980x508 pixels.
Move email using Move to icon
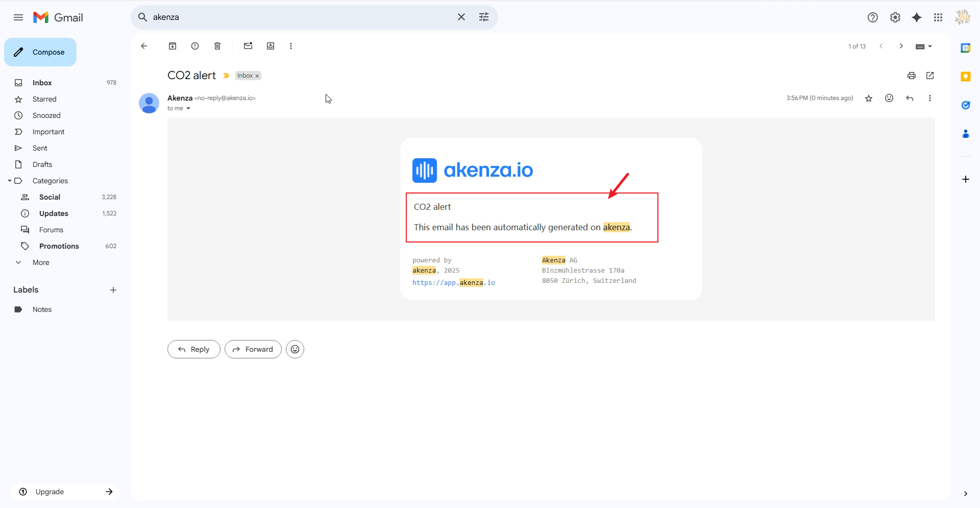pyautogui.click(x=271, y=46)
